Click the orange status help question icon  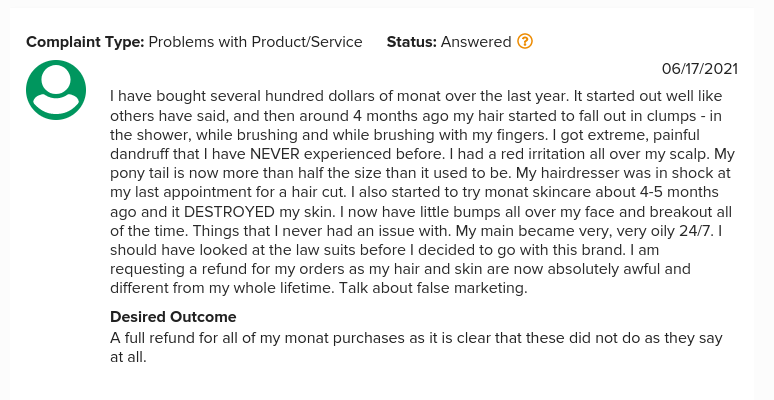tap(525, 41)
